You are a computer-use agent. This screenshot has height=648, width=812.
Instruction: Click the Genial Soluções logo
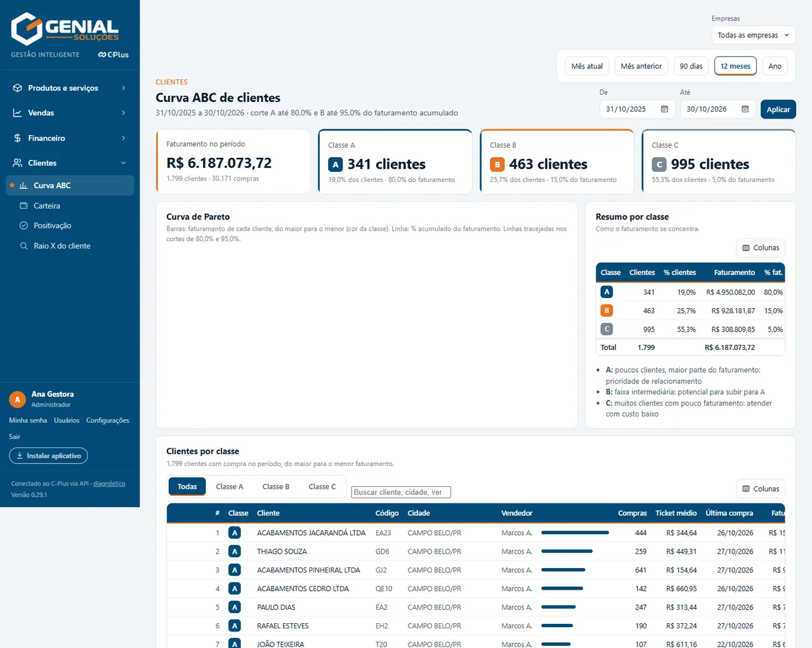pyautogui.click(x=65, y=29)
